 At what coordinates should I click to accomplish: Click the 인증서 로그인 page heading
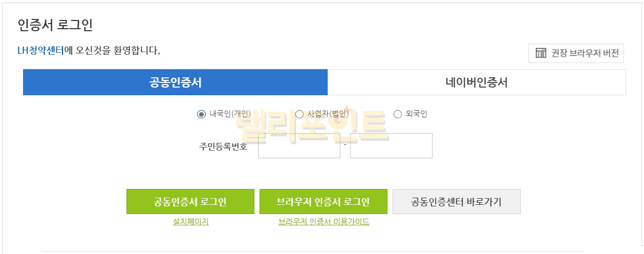click(x=55, y=25)
